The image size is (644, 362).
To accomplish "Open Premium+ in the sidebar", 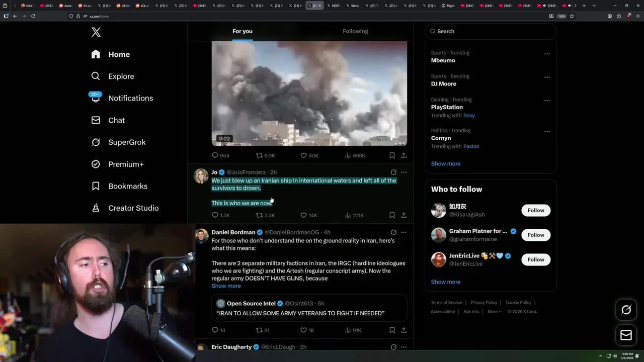I will tap(118, 164).
